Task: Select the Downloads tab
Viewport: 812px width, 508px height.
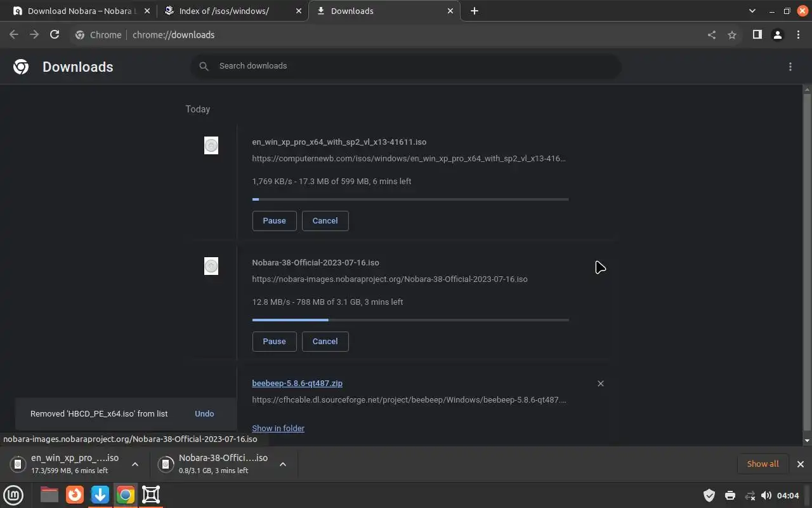Action: pos(384,11)
